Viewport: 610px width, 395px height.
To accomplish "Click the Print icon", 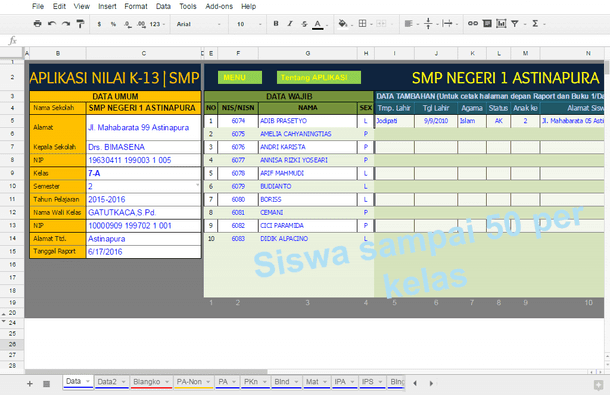I will click(x=37, y=24).
